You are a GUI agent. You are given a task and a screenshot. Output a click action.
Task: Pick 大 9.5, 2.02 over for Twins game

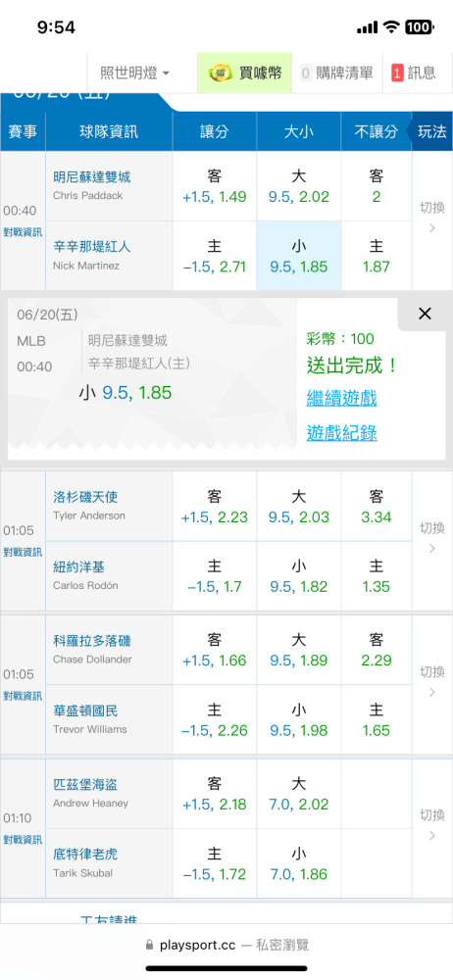coord(299,186)
